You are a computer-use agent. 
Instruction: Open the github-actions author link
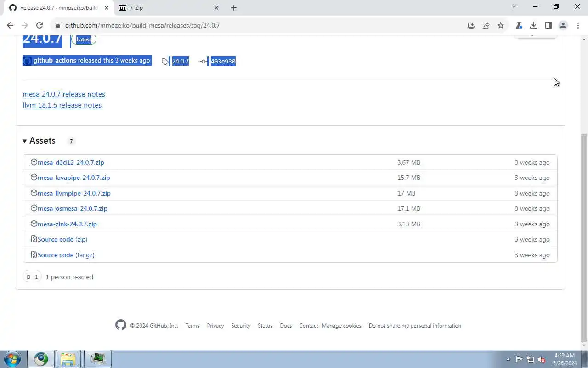55,60
